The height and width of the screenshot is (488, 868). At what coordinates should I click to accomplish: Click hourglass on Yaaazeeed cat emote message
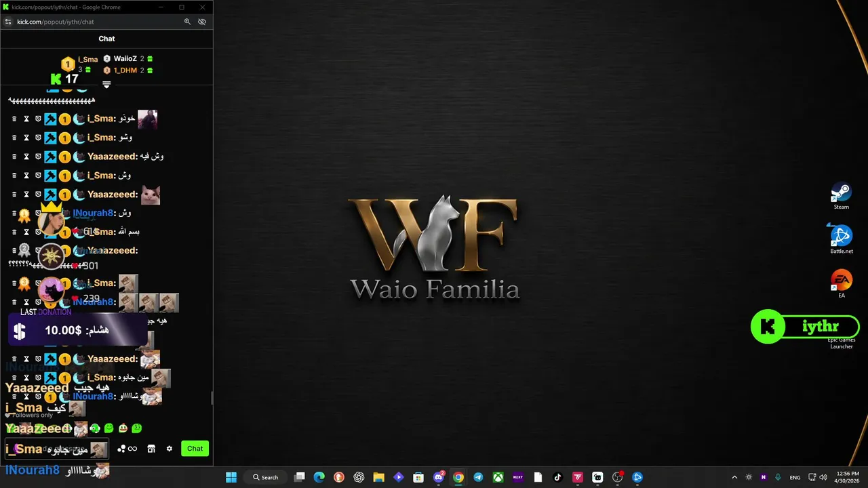[26, 195]
